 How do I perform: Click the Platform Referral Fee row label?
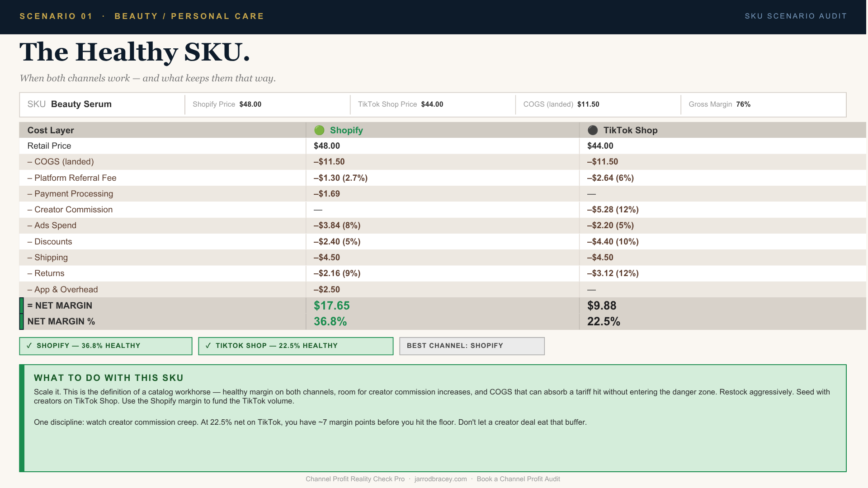coord(72,178)
